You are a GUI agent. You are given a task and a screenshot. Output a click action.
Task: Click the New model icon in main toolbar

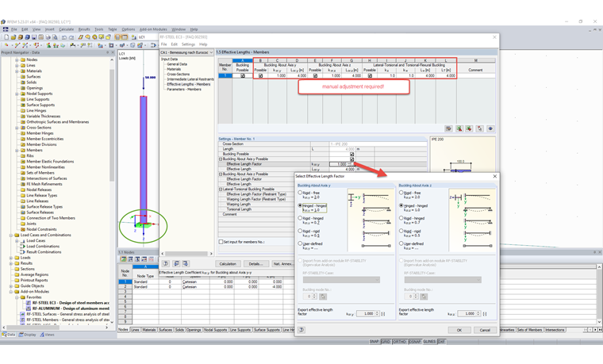click(6, 37)
